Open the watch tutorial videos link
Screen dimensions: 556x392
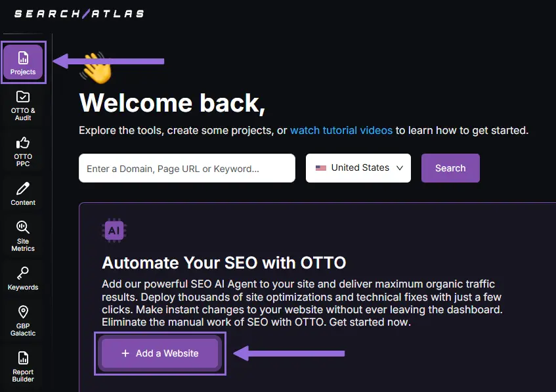341,130
